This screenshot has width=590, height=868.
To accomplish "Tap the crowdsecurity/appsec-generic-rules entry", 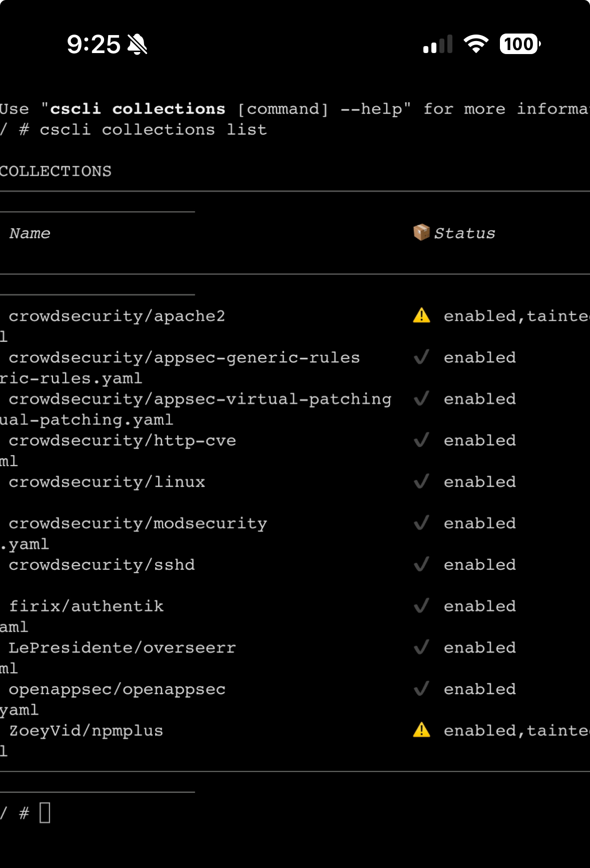I will (x=184, y=357).
